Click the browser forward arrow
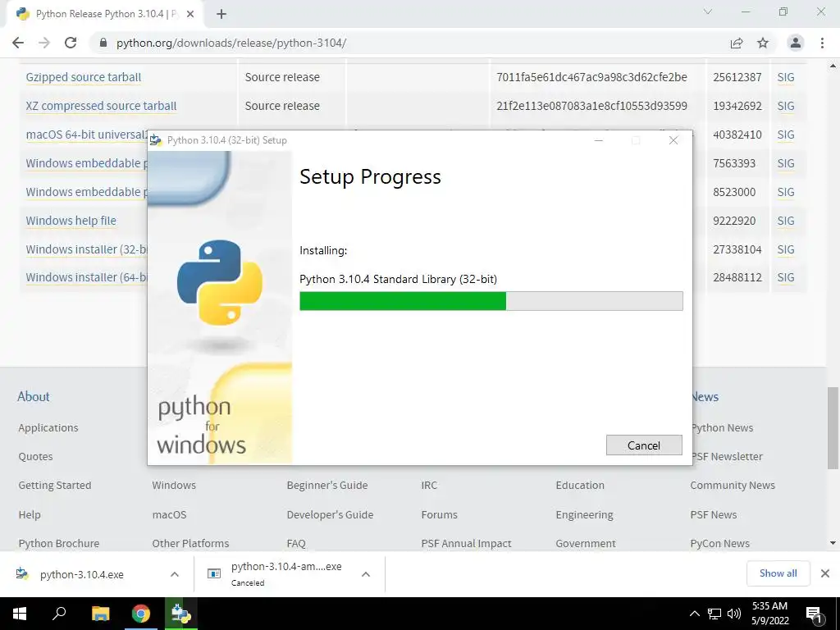 44,43
